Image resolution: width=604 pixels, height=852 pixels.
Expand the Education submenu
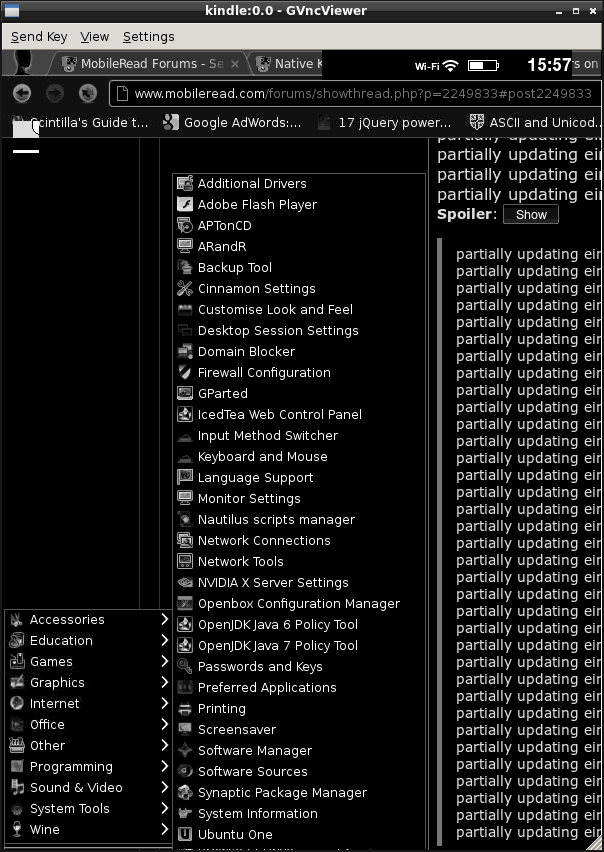click(88, 640)
